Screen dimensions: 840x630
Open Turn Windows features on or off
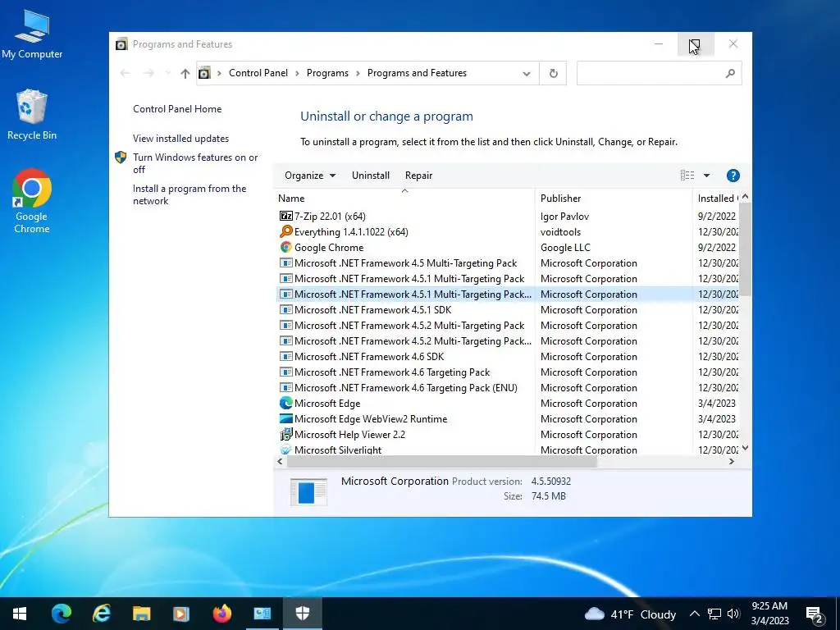(x=195, y=163)
